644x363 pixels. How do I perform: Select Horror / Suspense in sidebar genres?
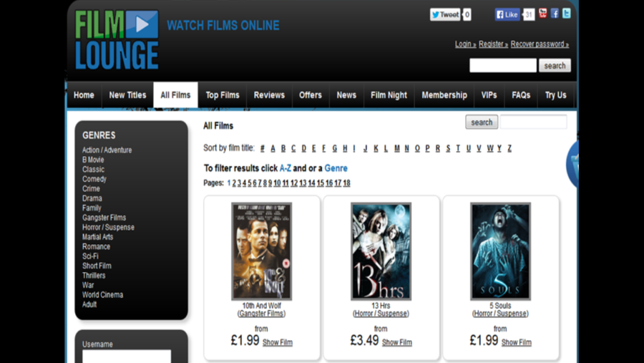coord(108,228)
